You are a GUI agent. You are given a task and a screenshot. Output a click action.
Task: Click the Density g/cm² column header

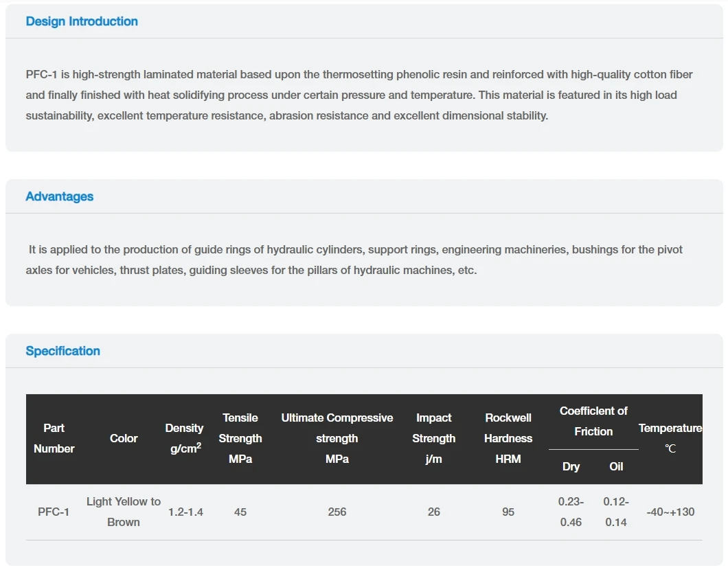tap(184, 438)
